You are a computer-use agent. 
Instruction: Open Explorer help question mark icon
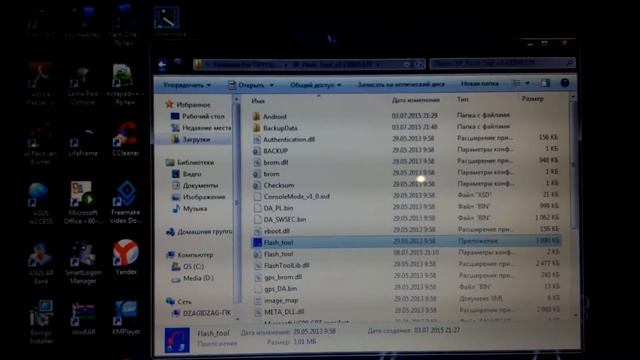(x=565, y=83)
